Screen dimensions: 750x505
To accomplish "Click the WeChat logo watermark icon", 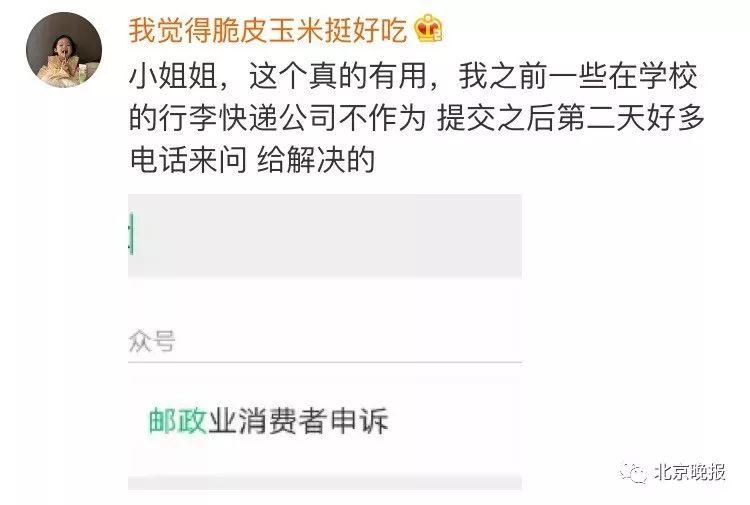I will pos(633,473).
